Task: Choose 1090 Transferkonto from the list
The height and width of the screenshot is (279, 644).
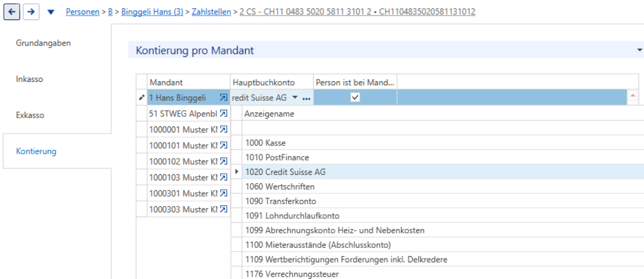Action: (443, 201)
